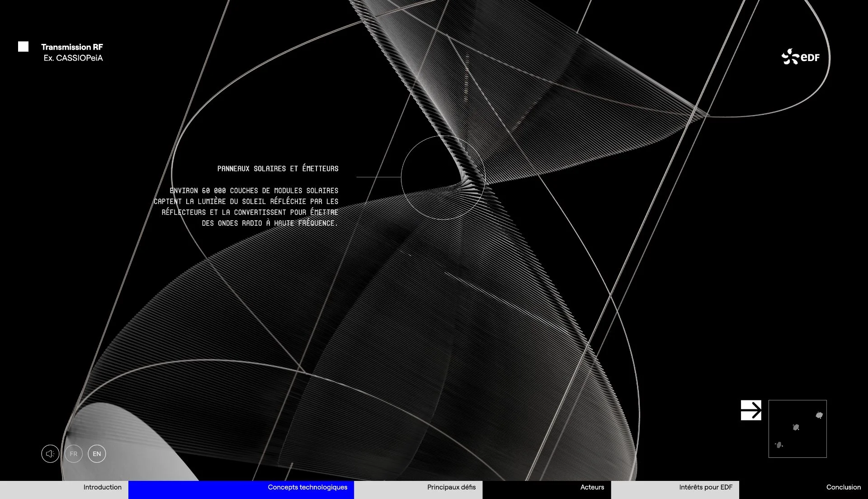Viewport: 868px width, 499px height.
Task: Click the Ex. CASSIOPeiA subtitle
Action: tap(73, 58)
